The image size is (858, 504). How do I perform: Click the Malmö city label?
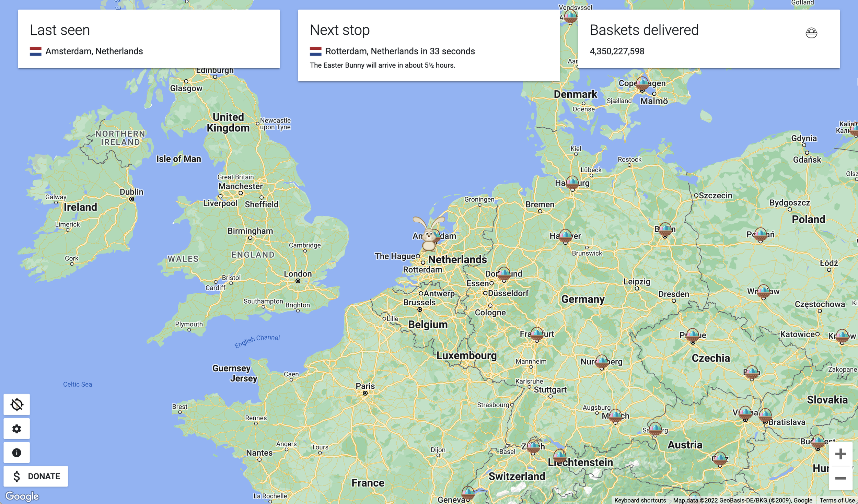pos(654,101)
